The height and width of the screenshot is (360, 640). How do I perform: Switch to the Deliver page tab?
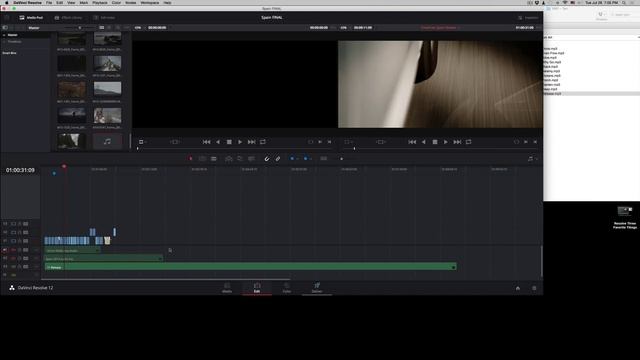coord(317,288)
